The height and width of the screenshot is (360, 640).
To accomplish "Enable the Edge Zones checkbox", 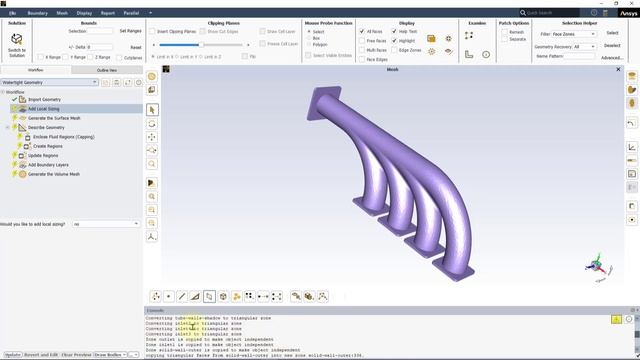I will [x=394, y=50].
